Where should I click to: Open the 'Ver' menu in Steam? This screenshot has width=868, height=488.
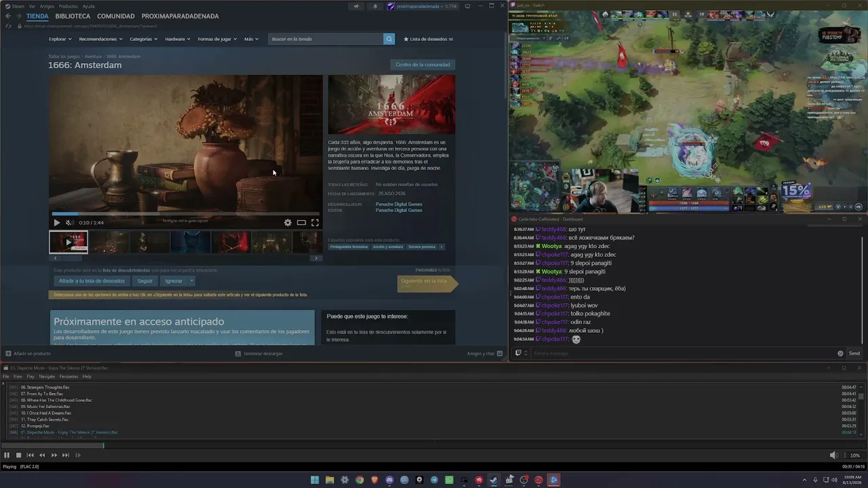[x=32, y=6]
